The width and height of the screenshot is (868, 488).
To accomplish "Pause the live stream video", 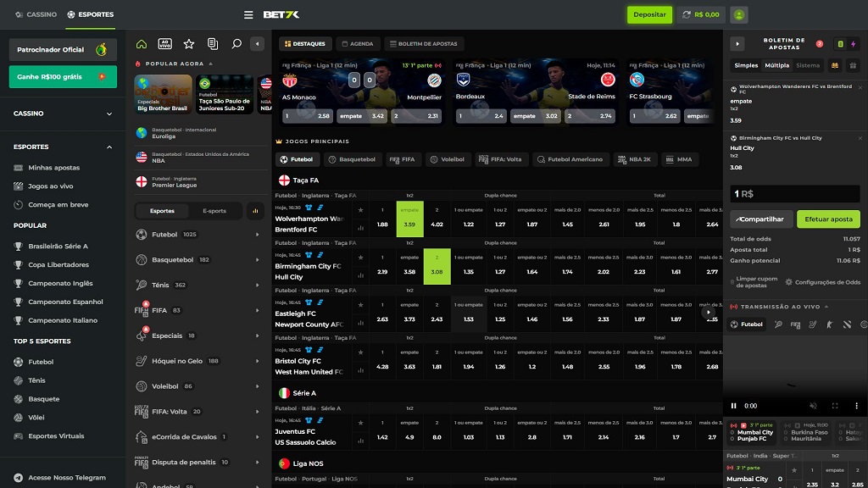I will (x=734, y=406).
